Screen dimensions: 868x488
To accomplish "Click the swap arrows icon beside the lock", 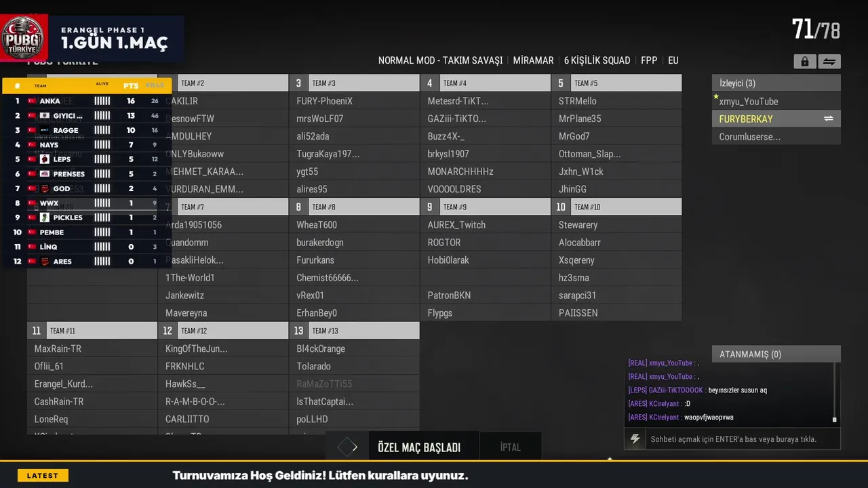I will tap(829, 62).
